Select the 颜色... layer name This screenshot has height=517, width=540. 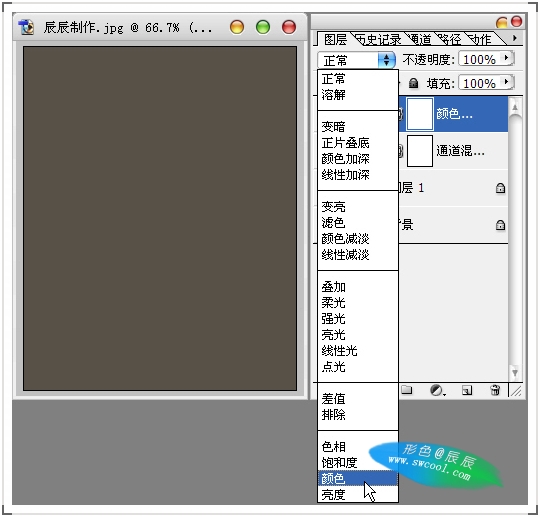454,114
